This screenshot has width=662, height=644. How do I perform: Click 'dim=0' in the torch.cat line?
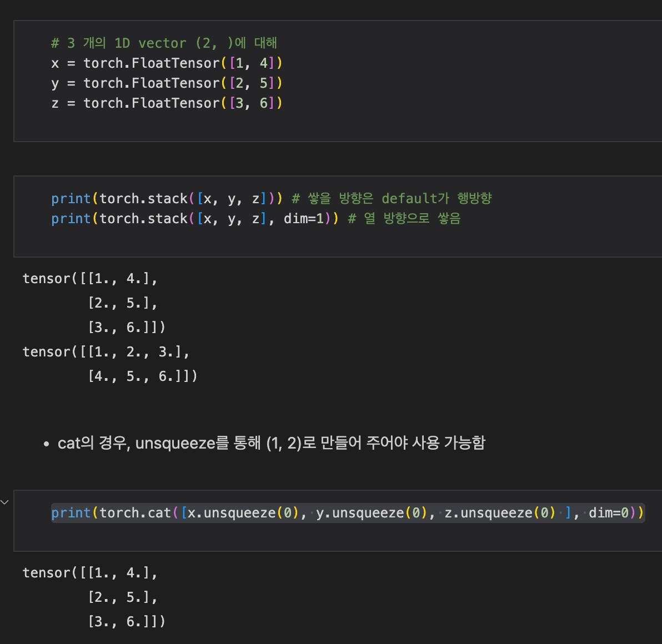coord(608,513)
